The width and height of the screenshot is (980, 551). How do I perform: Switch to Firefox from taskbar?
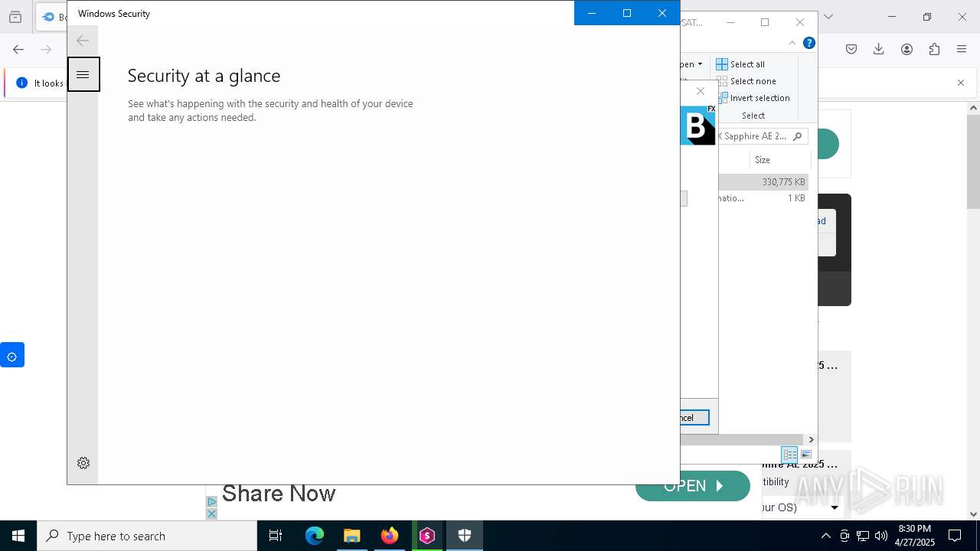(x=390, y=536)
